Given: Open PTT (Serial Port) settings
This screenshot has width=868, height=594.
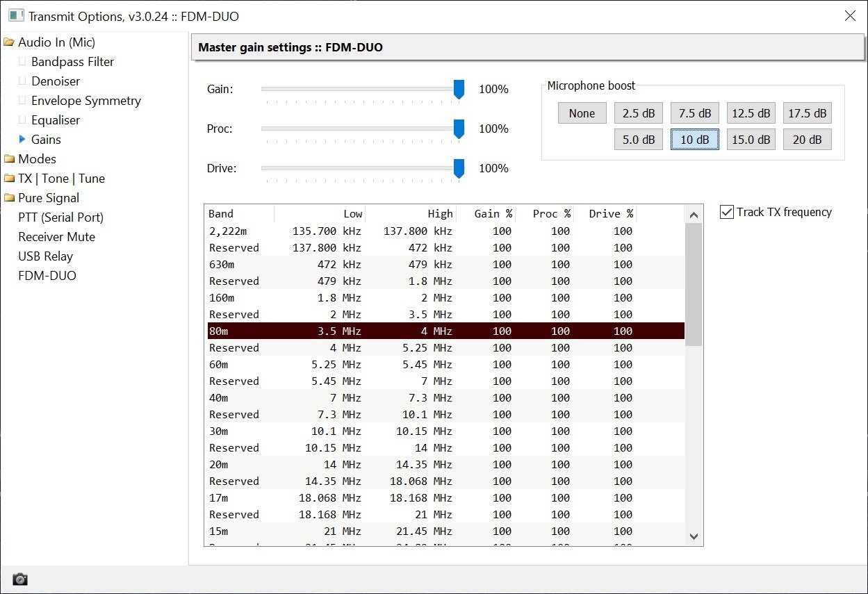Looking at the screenshot, I should pos(60,217).
